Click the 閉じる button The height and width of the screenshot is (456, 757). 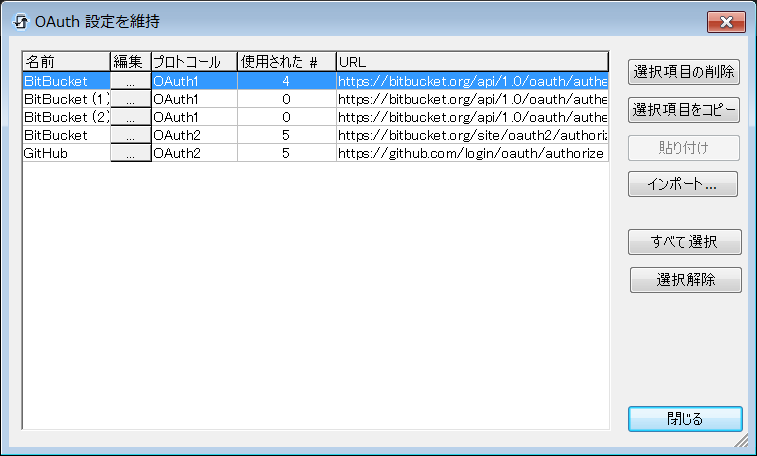(685, 419)
